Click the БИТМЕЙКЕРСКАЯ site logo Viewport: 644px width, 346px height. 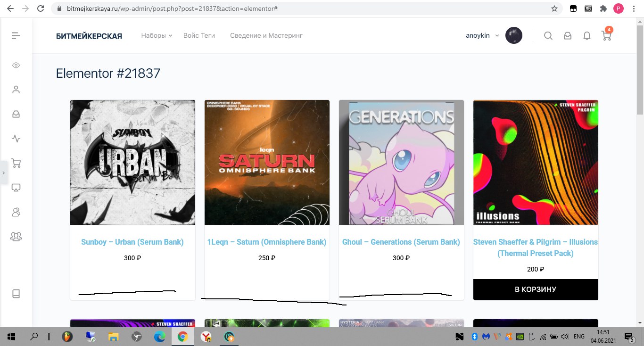(89, 36)
